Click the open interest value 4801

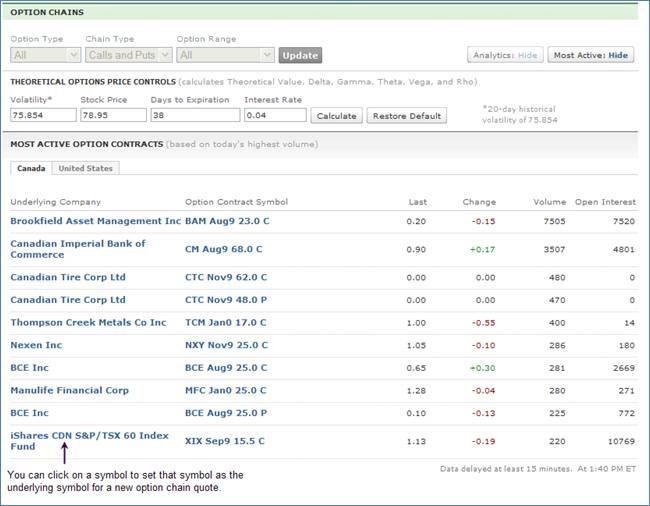point(624,249)
